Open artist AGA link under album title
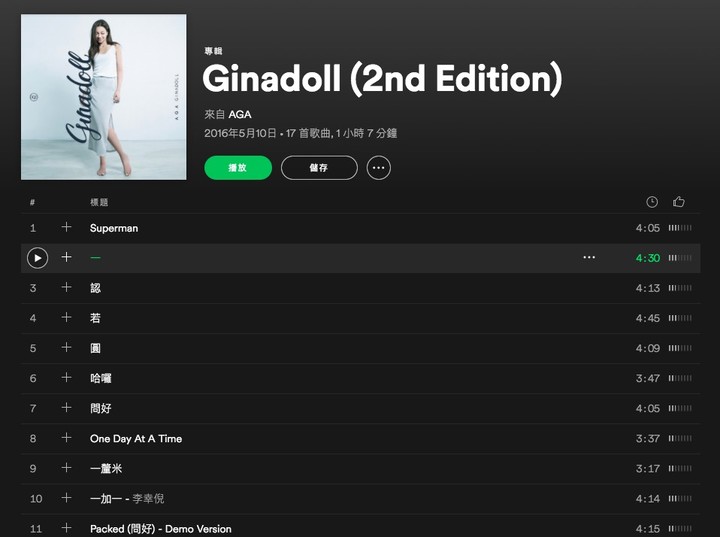Viewport: 720px width, 537px height. (240, 114)
